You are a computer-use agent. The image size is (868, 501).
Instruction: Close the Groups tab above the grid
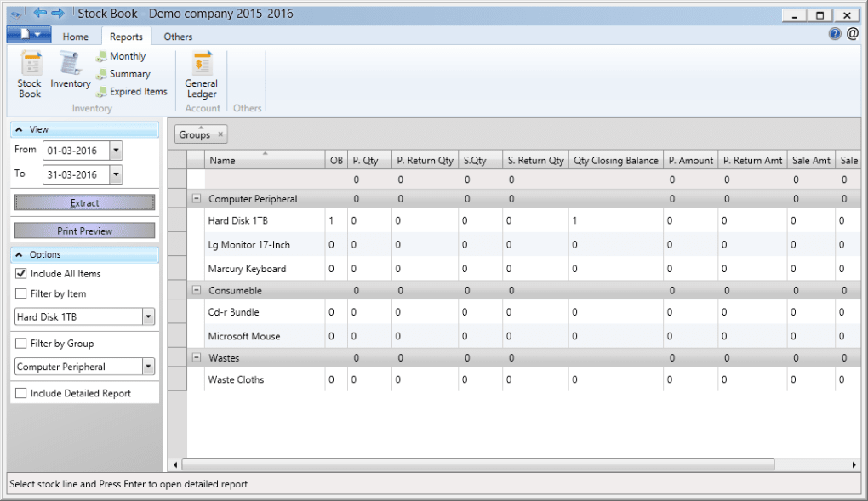tap(219, 134)
